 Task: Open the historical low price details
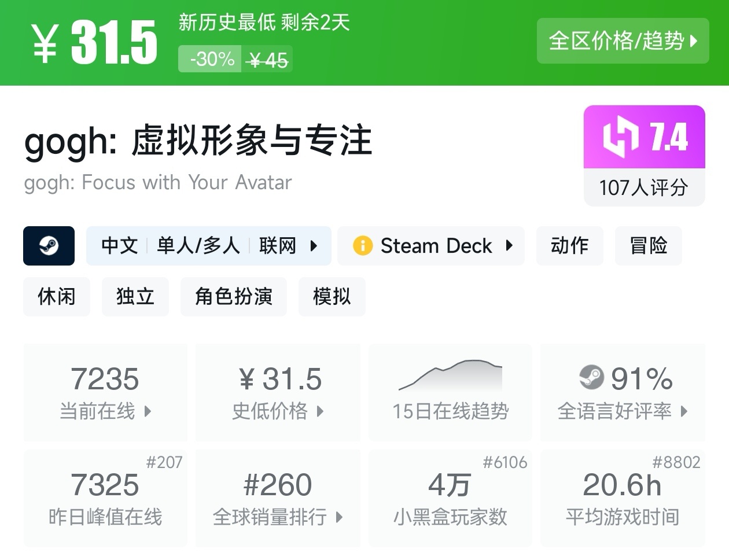(x=278, y=392)
